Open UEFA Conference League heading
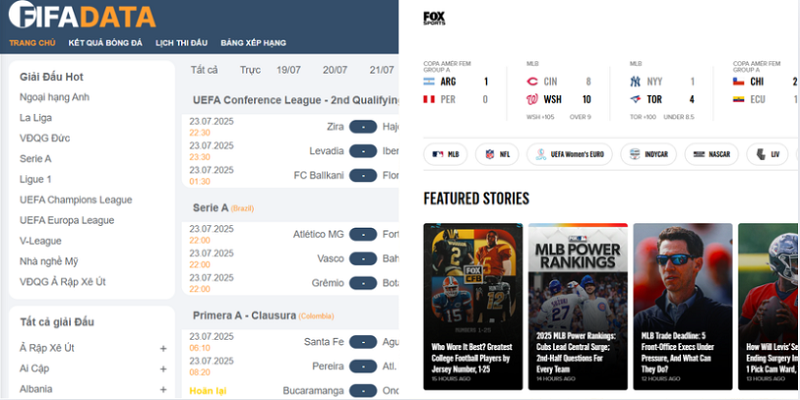 (x=295, y=100)
